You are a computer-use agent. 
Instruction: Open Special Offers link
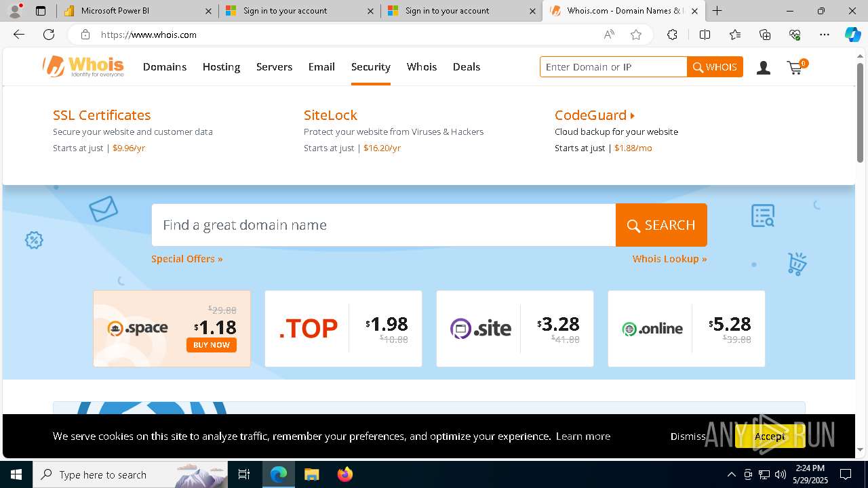(x=186, y=259)
